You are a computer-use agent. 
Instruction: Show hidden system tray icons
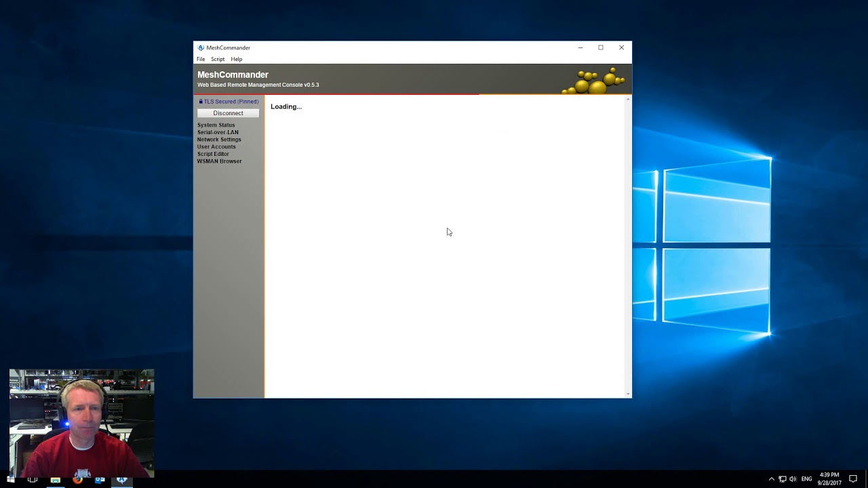[771, 479]
